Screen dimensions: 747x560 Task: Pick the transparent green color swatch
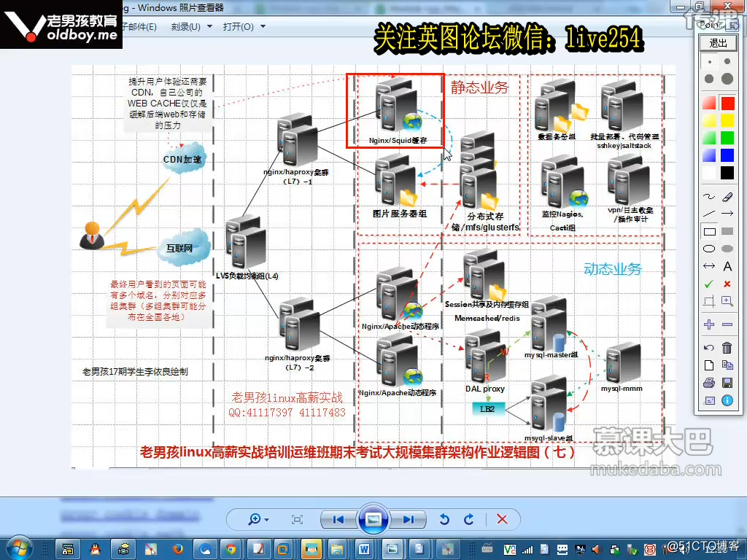click(709, 138)
